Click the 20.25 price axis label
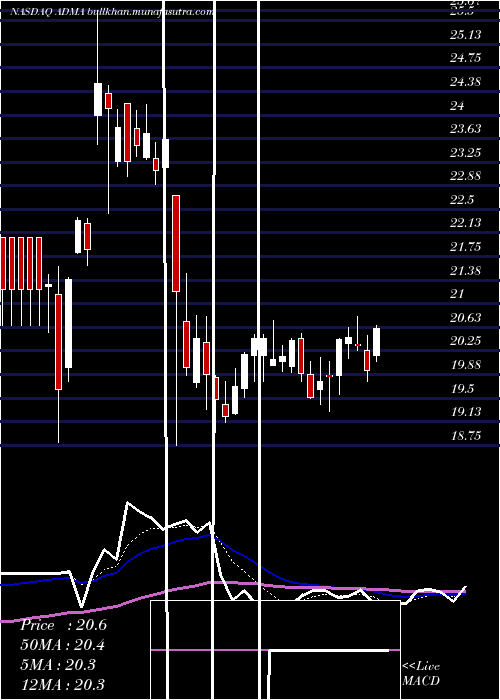The height and width of the screenshot is (700, 500). pyautogui.click(x=466, y=341)
